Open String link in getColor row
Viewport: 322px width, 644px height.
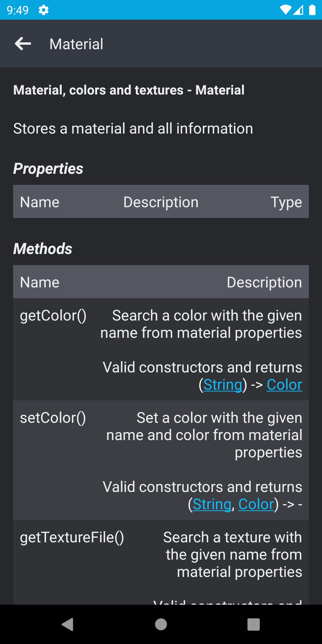223,385
